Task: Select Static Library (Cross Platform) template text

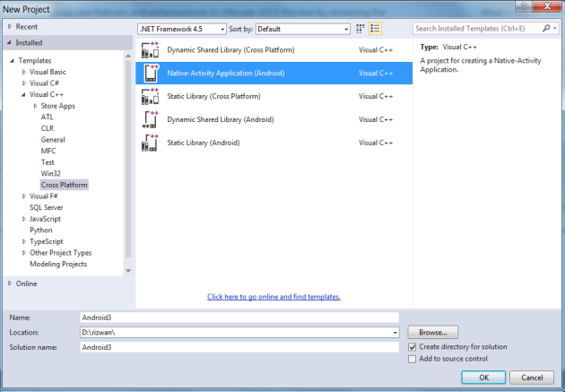Action: coord(213,96)
